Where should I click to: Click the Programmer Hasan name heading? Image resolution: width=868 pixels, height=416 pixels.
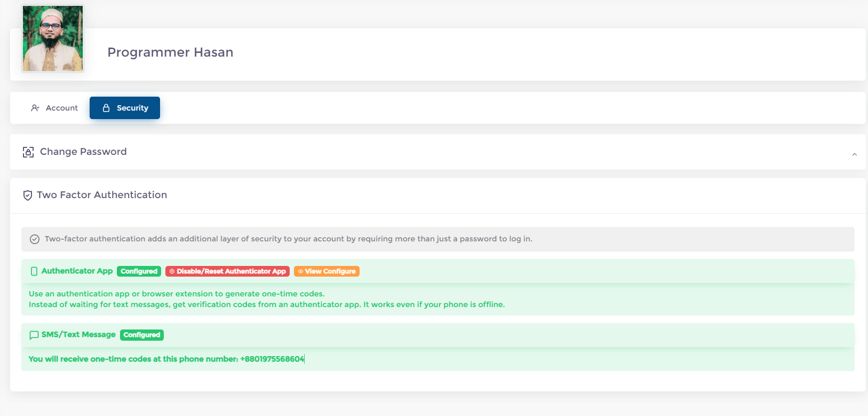coord(170,52)
